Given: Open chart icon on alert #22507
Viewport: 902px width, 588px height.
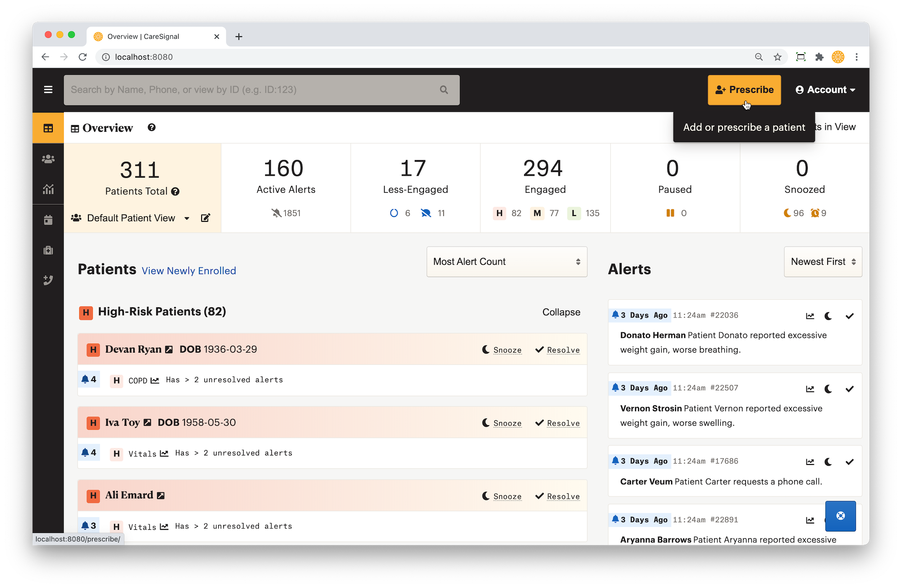Looking at the screenshot, I should [x=810, y=389].
